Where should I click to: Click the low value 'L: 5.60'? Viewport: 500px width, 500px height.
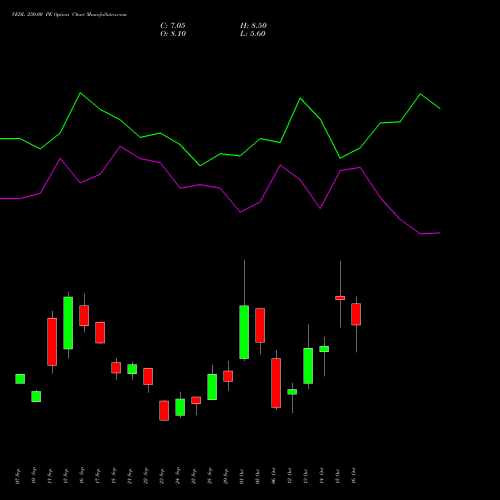253,34
